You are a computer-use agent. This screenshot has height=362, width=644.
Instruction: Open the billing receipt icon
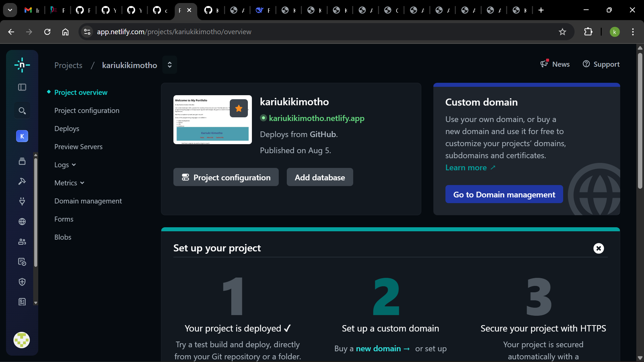tap(22, 302)
